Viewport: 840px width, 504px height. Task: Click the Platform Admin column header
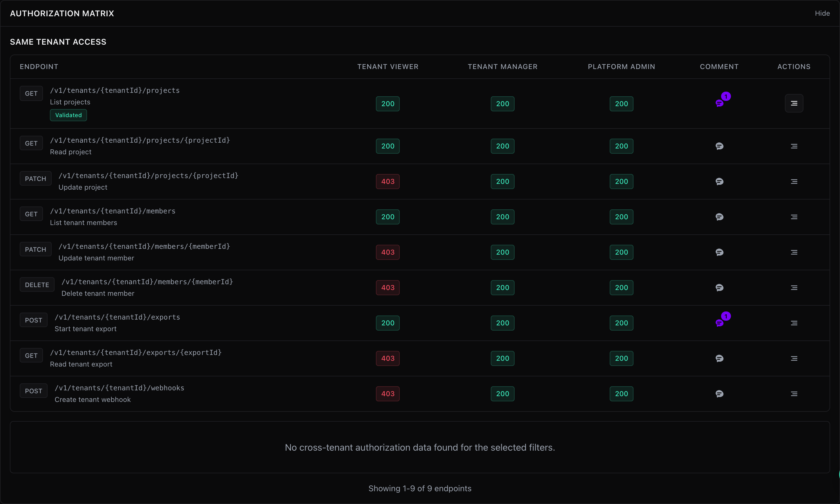[621, 67]
